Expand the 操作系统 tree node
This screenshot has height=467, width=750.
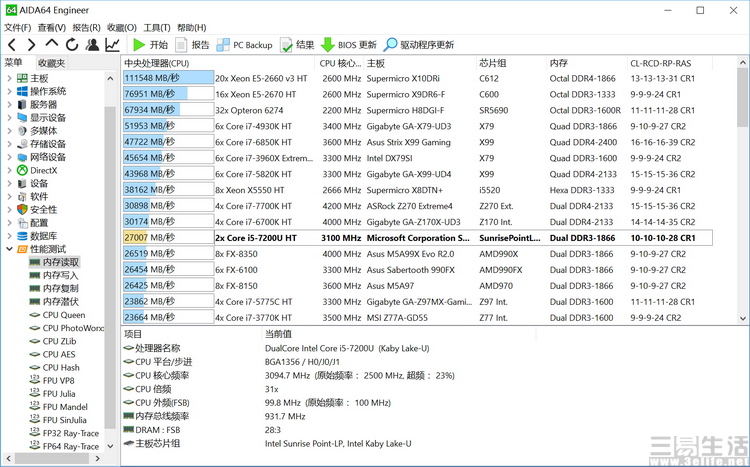coord(10,91)
